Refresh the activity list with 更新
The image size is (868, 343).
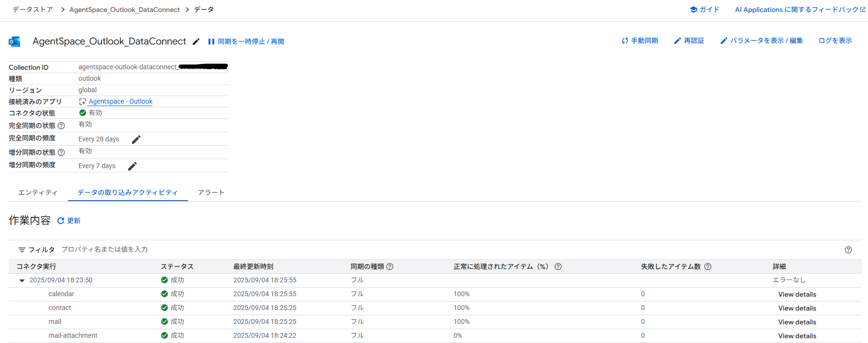pos(69,221)
